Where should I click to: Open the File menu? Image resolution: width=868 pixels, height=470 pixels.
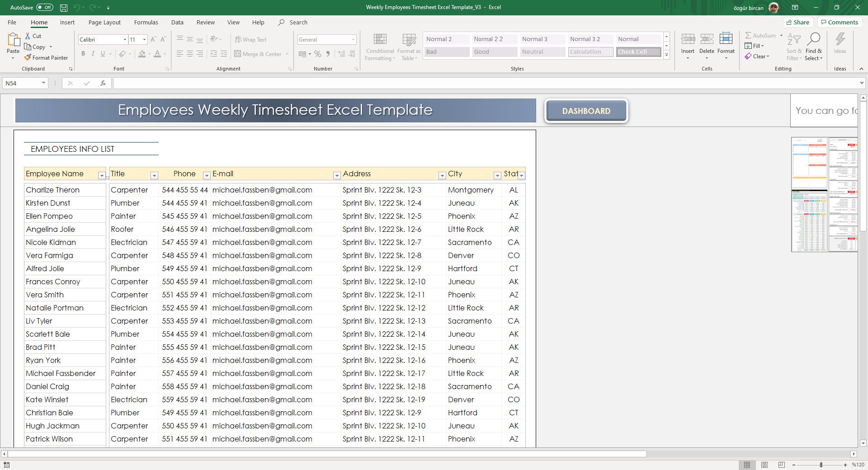12,22
